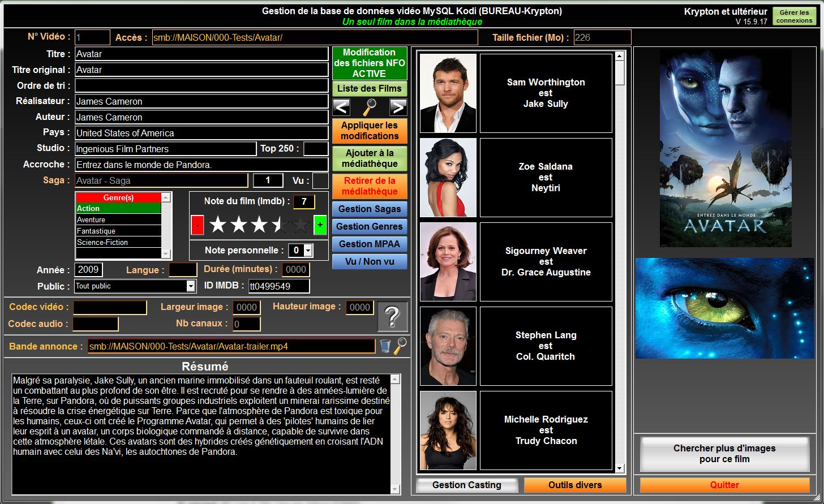Select Fantastique in the genre list
This screenshot has width=824, height=504.
pos(118,231)
